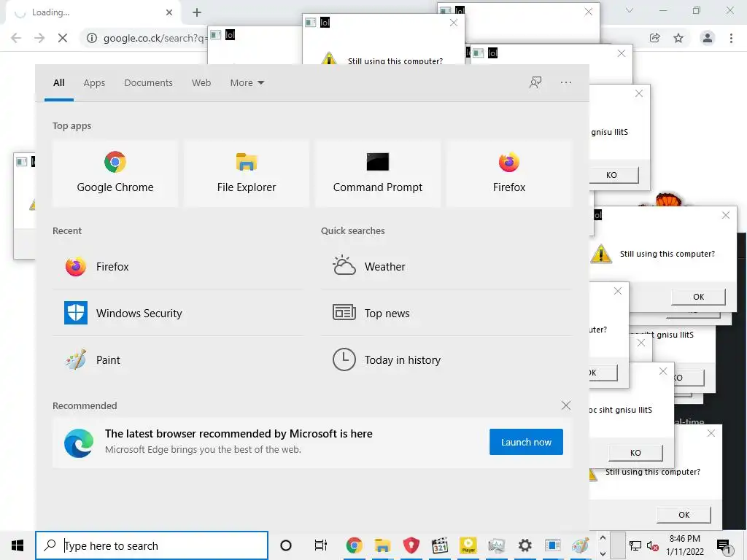Run the Top news quick search
This screenshot has width=747, height=560.
pos(446,314)
